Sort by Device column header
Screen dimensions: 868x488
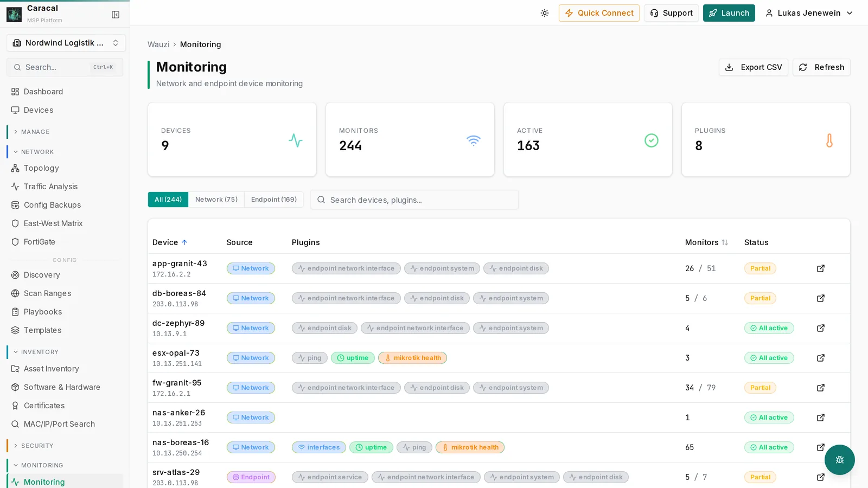[x=170, y=242]
